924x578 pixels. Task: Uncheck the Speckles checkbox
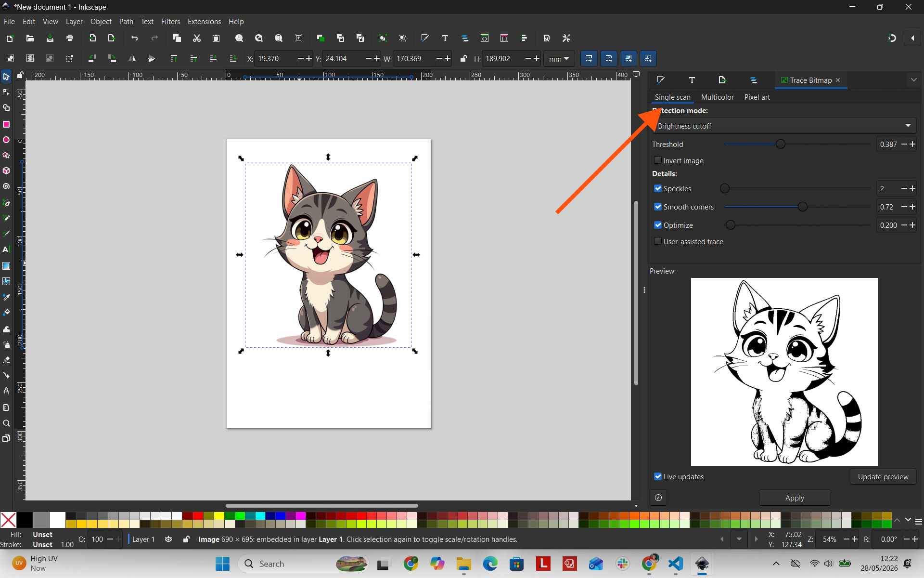pyautogui.click(x=657, y=188)
